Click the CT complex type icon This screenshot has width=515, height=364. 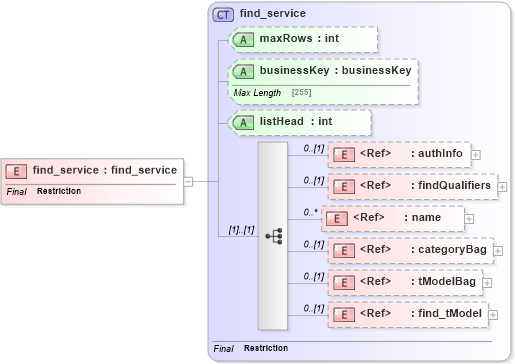tap(223, 15)
